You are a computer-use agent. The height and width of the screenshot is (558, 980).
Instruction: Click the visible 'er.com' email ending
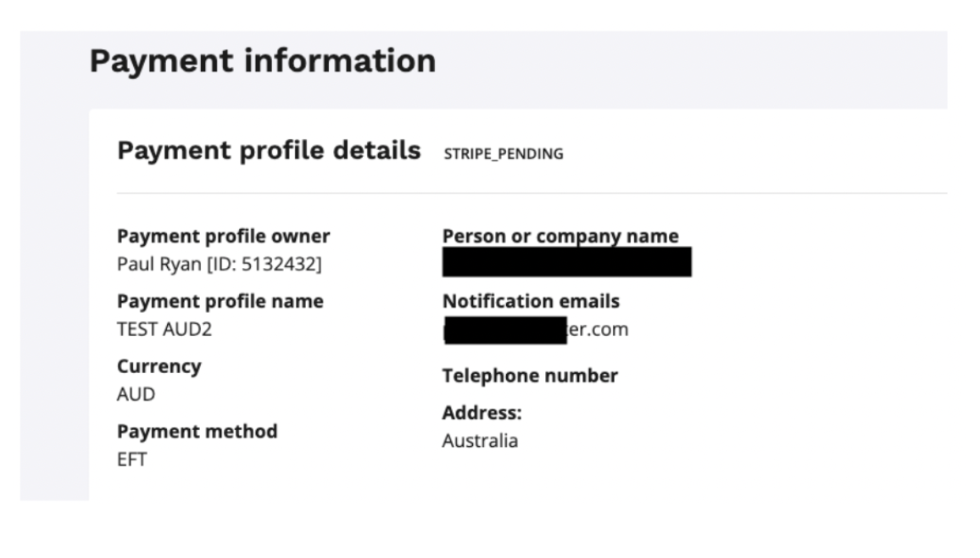(599, 329)
